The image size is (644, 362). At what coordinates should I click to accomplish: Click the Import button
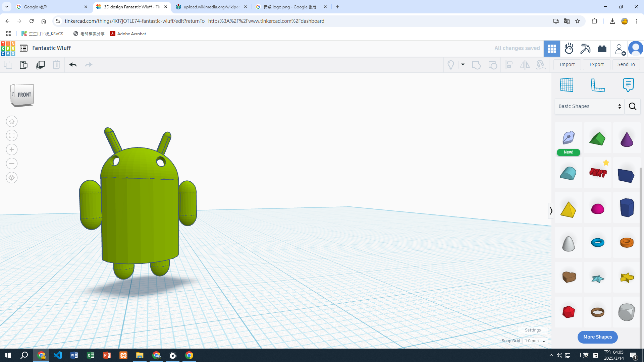click(x=567, y=64)
